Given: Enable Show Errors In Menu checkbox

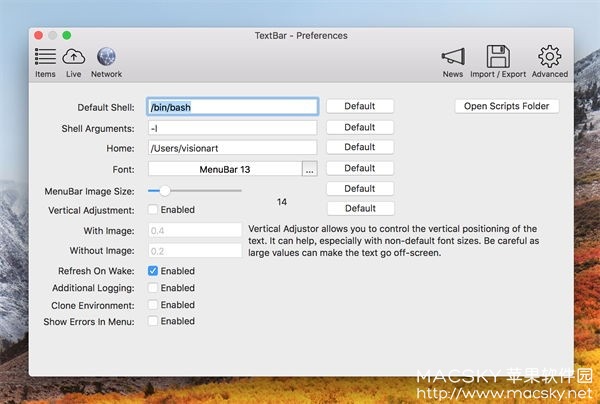Looking at the screenshot, I should pos(153,321).
